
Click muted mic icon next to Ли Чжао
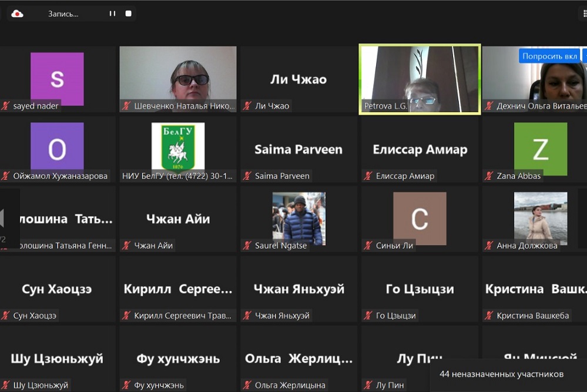[247, 106]
